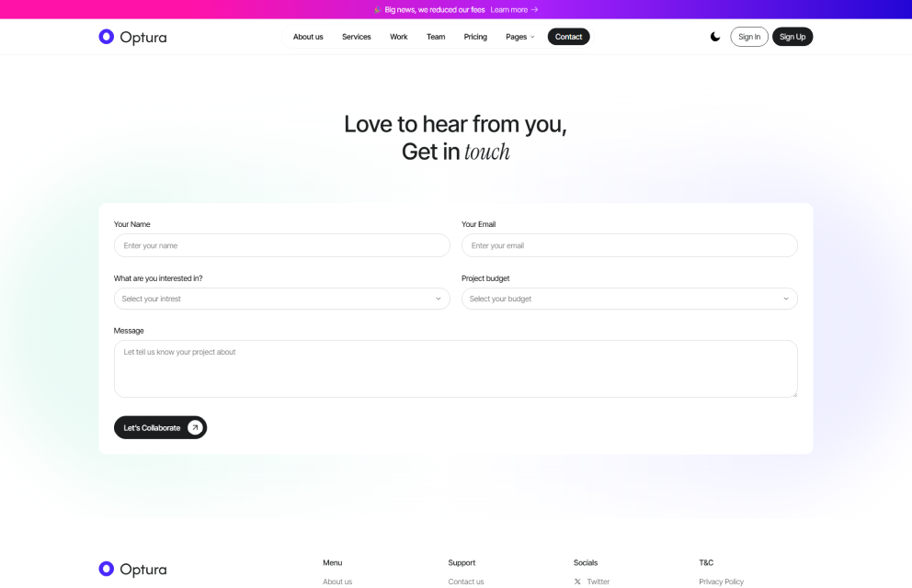Navigate to the Pricing page
The width and height of the screenshot is (912, 588).
pyautogui.click(x=475, y=37)
